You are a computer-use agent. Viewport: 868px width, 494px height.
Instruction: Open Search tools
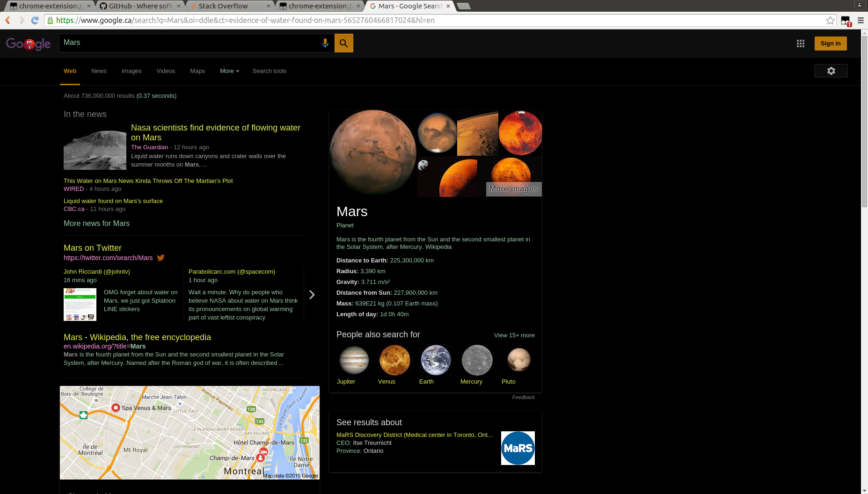pos(269,71)
